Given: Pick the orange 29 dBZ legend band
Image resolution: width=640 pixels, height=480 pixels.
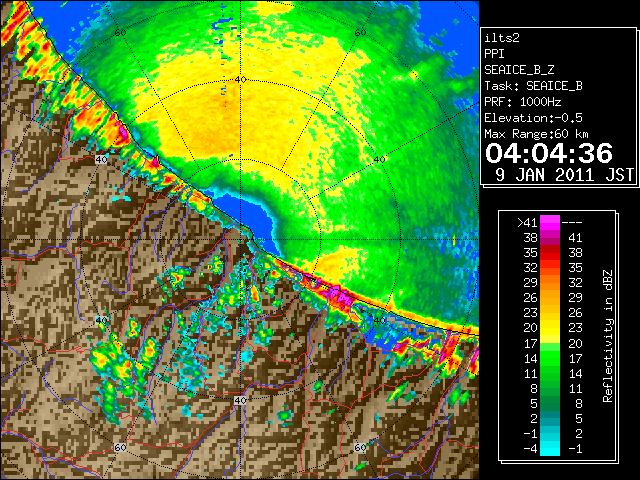Looking at the screenshot, I should tap(550, 283).
